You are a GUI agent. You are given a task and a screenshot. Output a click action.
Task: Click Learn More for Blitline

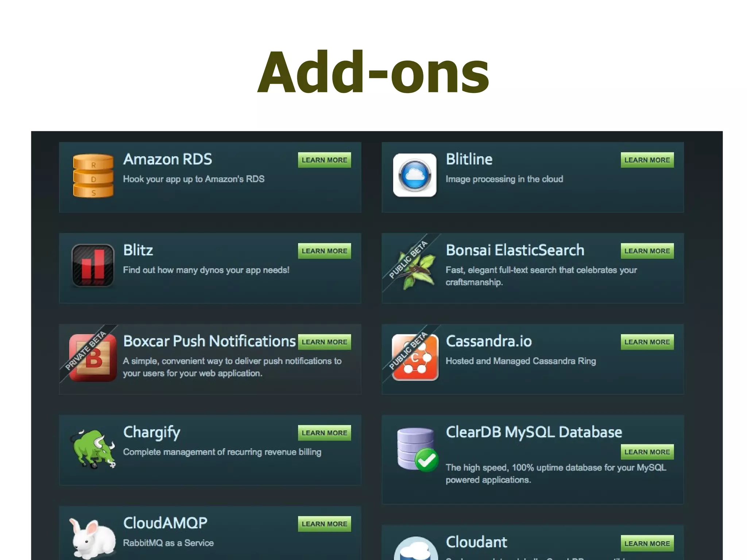[x=647, y=160]
